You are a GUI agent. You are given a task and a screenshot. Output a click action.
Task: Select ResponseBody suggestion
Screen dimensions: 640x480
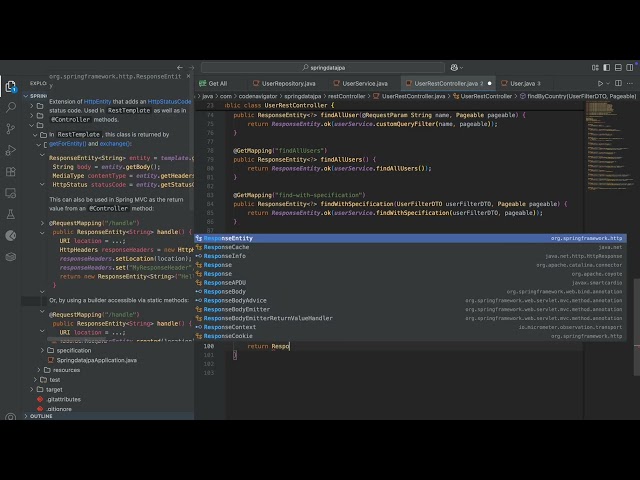tap(410, 292)
